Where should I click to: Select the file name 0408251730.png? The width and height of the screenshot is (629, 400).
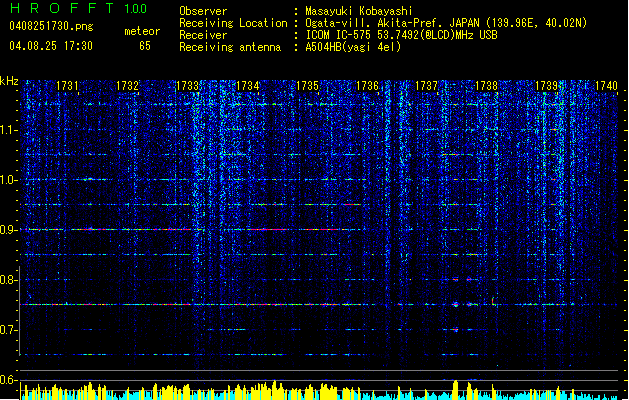click(51, 26)
